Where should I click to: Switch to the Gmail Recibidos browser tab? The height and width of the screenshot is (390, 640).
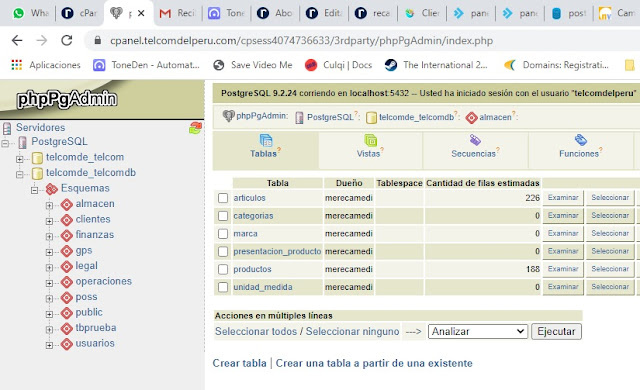[x=178, y=13]
